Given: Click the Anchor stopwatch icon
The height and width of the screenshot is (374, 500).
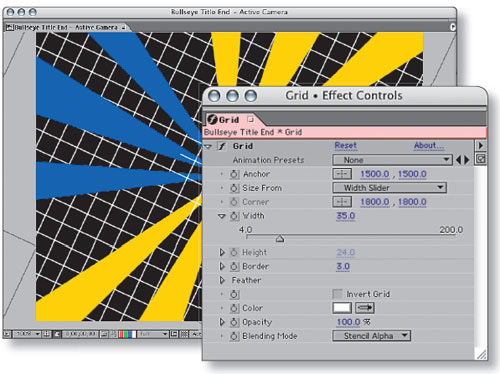Looking at the screenshot, I should click(x=234, y=174).
